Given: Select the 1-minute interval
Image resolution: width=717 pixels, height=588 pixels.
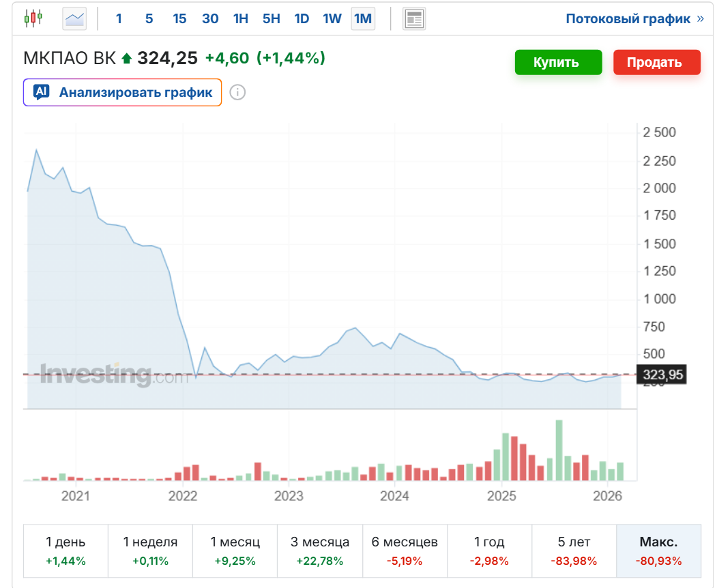Looking at the screenshot, I should [x=119, y=18].
